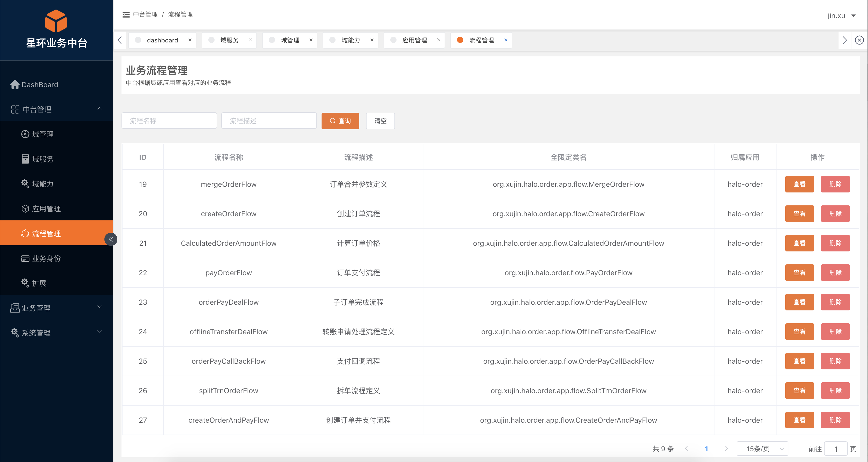Close the 域能力 tab
The height and width of the screenshot is (462, 868).
tap(372, 40)
